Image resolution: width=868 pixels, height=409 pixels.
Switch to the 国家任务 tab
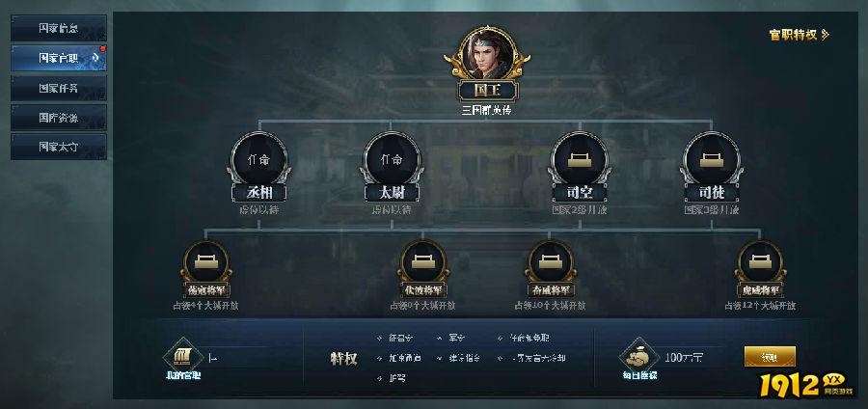[x=59, y=88]
